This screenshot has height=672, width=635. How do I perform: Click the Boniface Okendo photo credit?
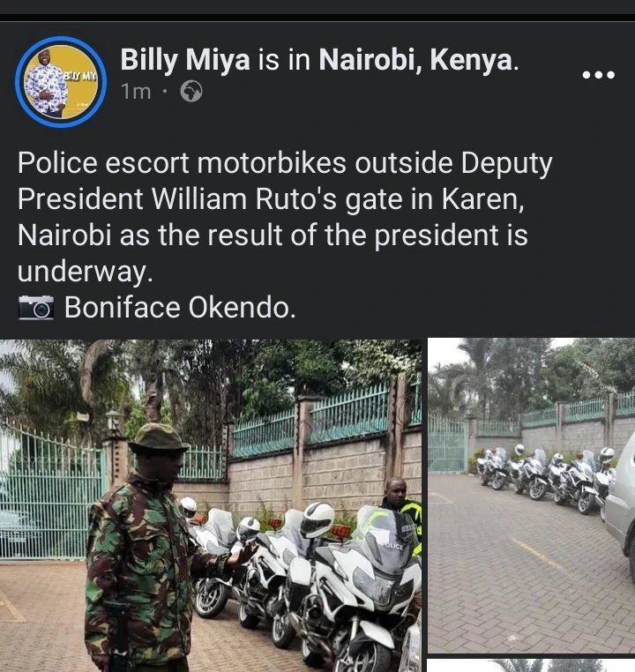180,307
